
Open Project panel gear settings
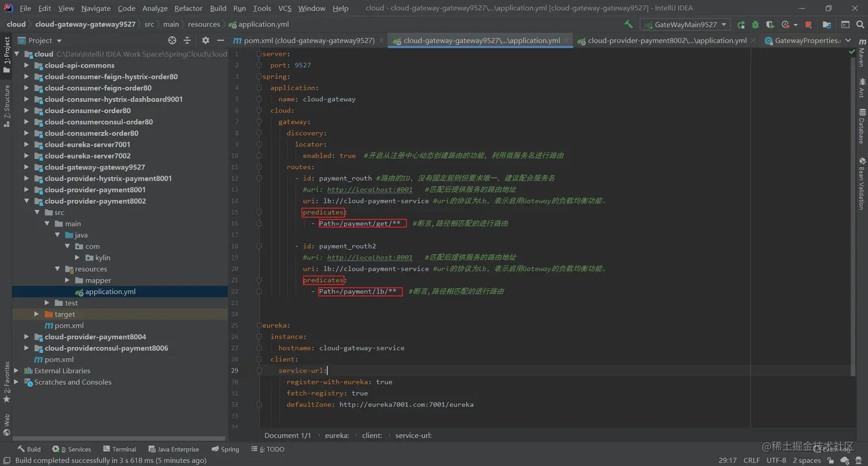coord(206,40)
